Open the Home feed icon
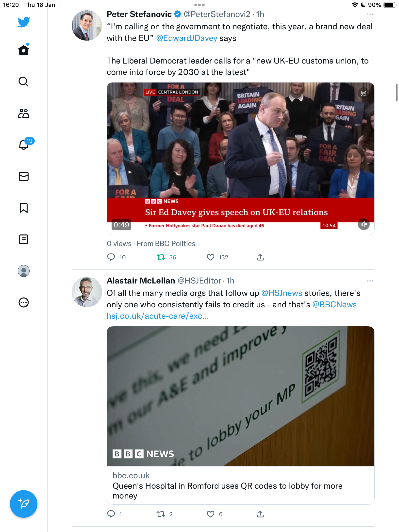Image resolution: width=399 pixels, height=532 pixels. coord(24,50)
